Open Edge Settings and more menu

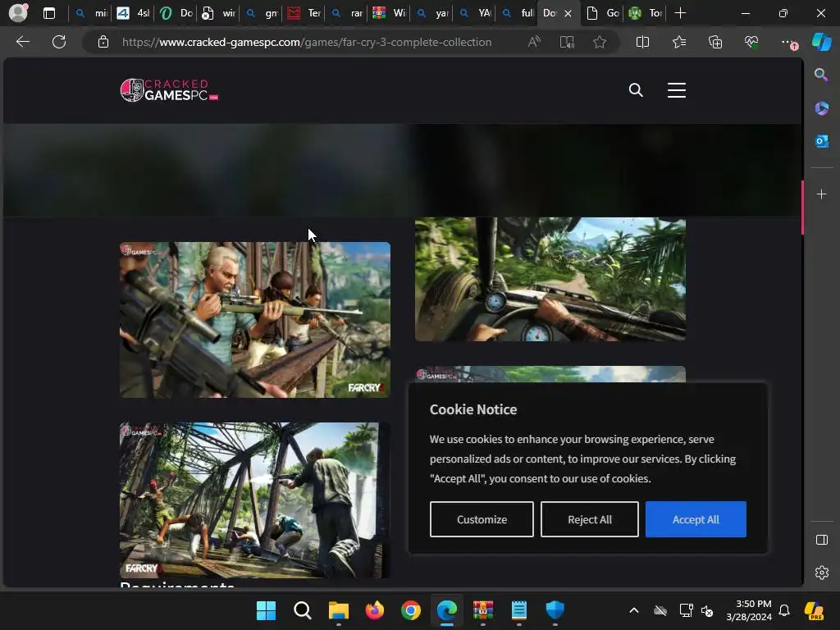788,42
